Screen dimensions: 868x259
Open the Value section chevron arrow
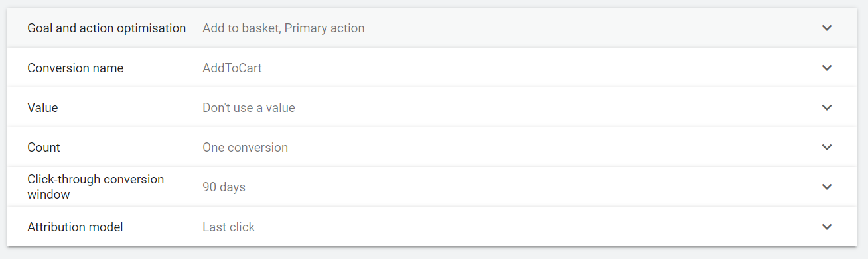tap(826, 107)
